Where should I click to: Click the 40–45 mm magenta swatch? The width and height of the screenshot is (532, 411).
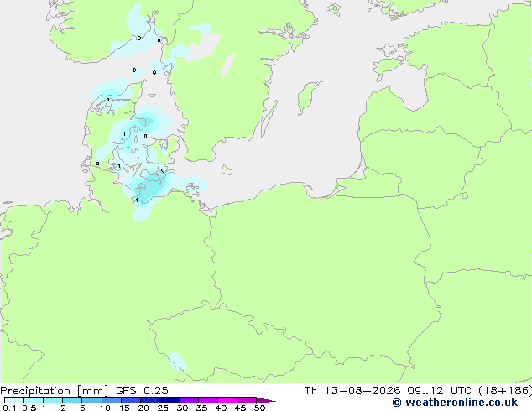(x=227, y=400)
